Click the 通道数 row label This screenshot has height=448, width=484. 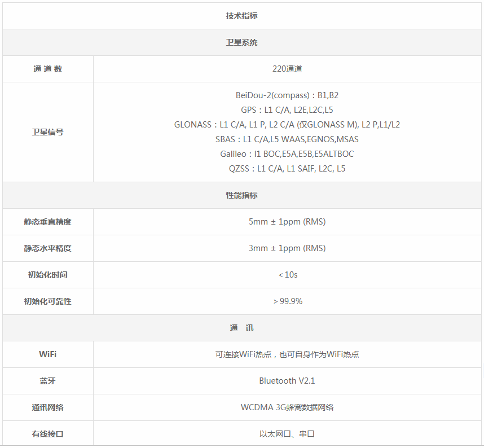click(47, 69)
